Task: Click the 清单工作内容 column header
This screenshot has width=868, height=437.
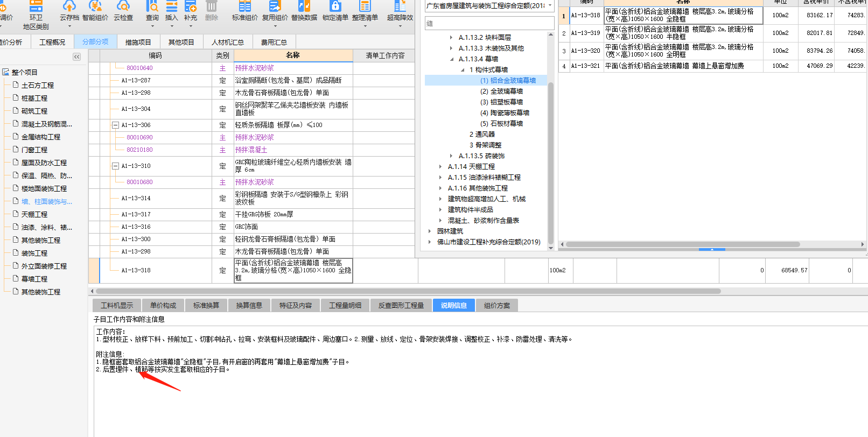Action: [x=385, y=55]
